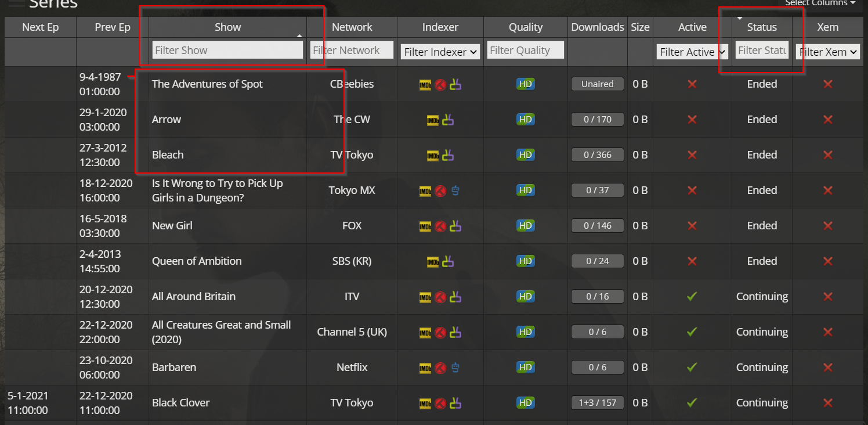The image size is (868, 425).
Task: Toggle the active checkmark for All Around Britain
Action: click(692, 296)
